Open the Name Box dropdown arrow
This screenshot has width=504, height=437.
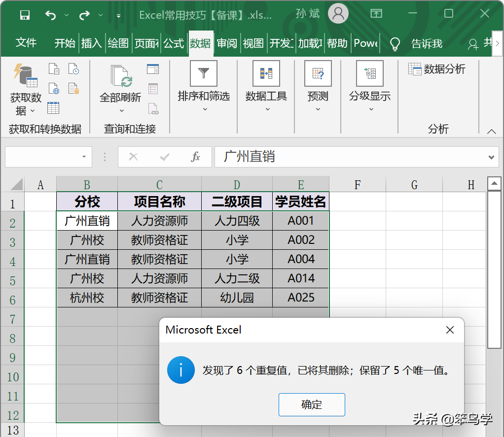(84, 157)
